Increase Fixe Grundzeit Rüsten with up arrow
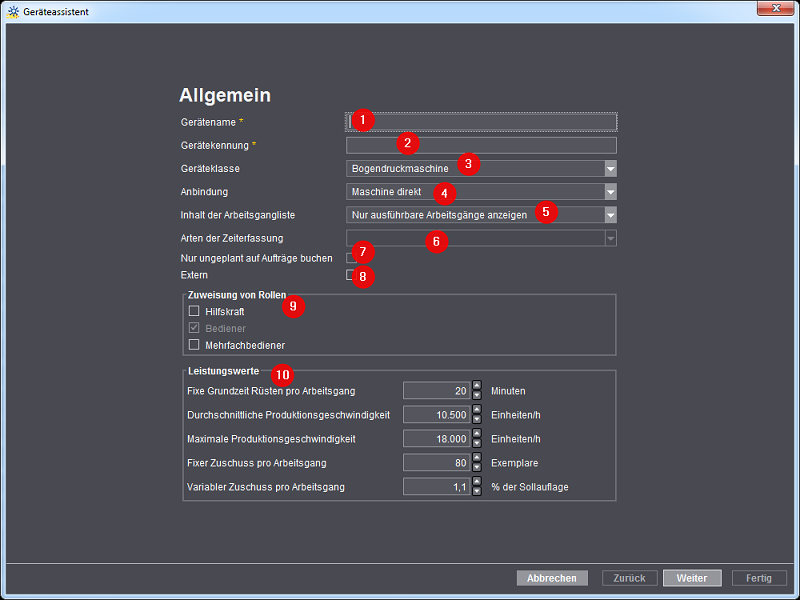Image resolution: width=800 pixels, height=600 pixels. pos(477,386)
